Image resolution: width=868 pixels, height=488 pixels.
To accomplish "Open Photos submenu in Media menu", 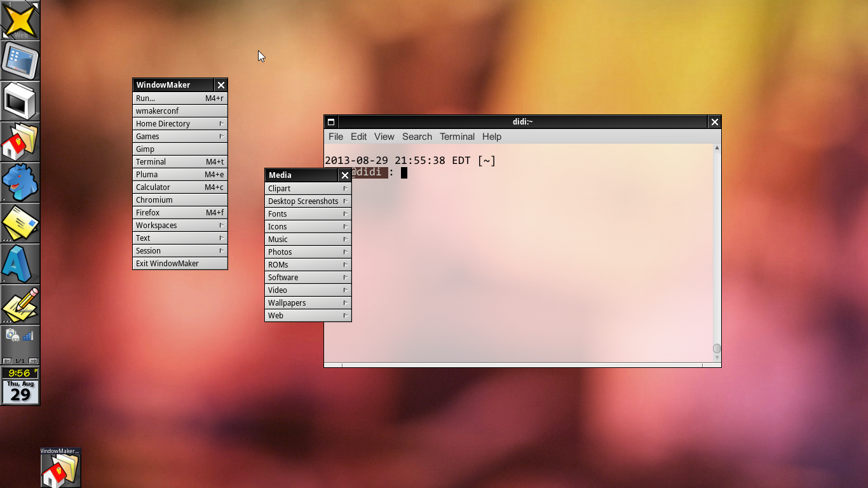I will pos(308,252).
